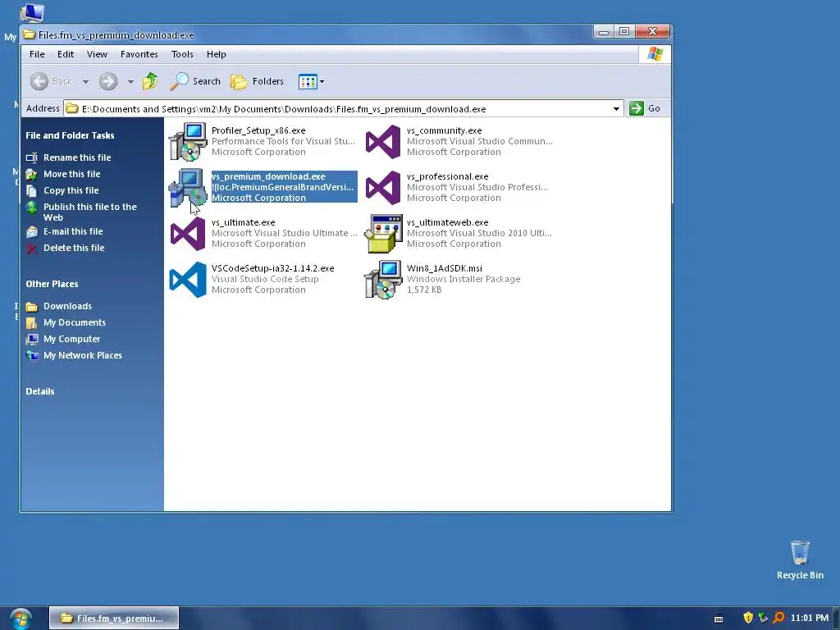Click the security shield tray icon

click(748, 619)
